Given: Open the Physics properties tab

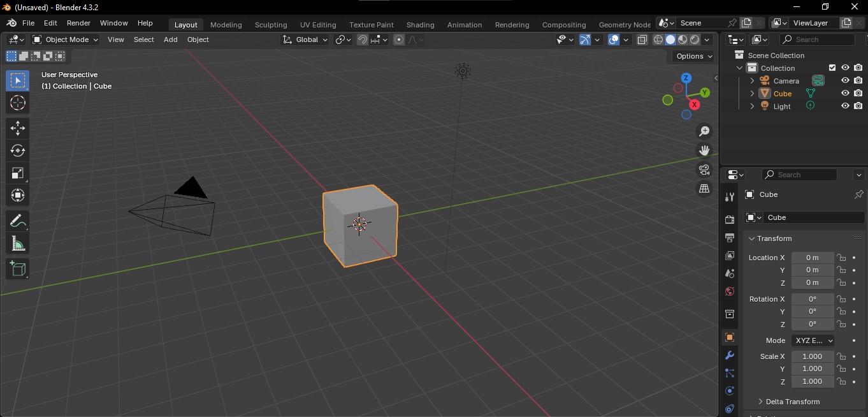Looking at the screenshot, I should [x=730, y=391].
